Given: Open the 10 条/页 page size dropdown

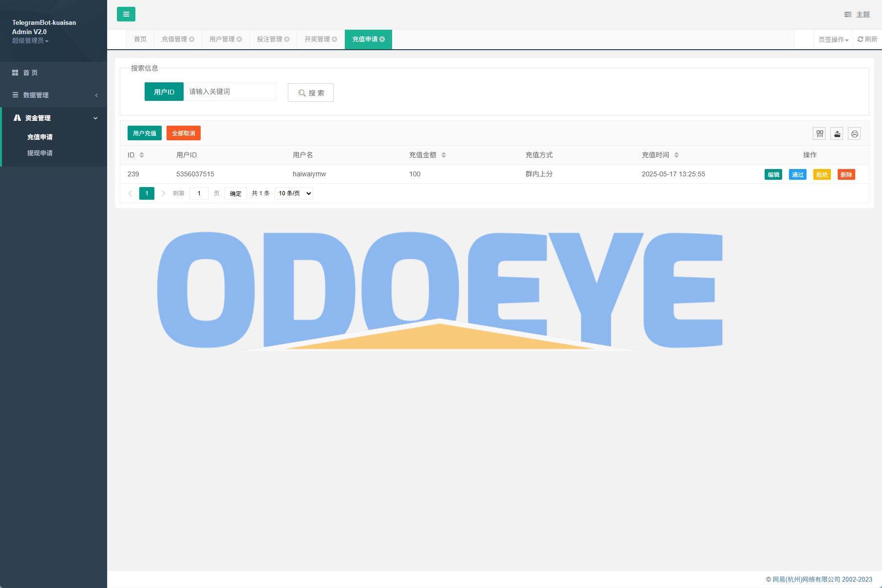Looking at the screenshot, I should pyautogui.click(x=294, y=193).
